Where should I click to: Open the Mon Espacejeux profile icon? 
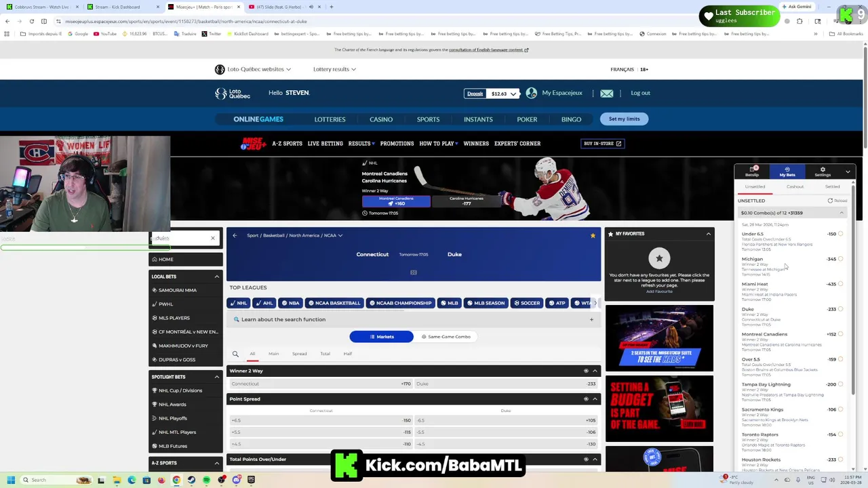[531, 93]
